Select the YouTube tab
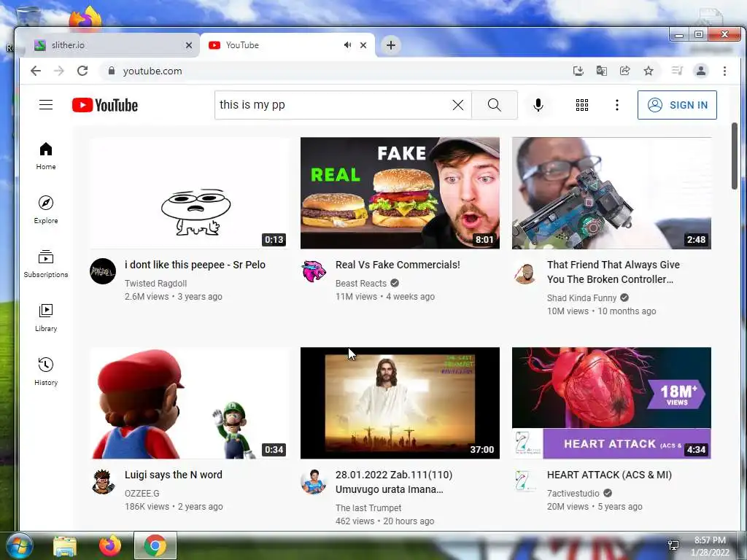Viewport: 747px width, 560px height. click(x=286, y=45)
